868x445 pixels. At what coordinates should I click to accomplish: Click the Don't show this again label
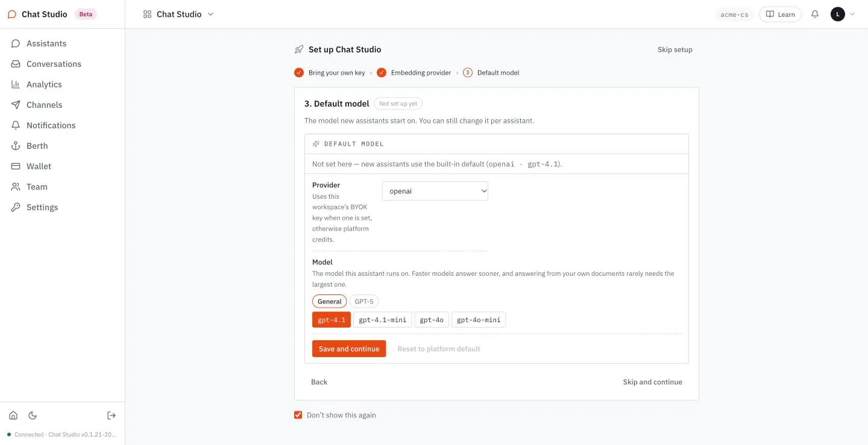coord(341,415)
